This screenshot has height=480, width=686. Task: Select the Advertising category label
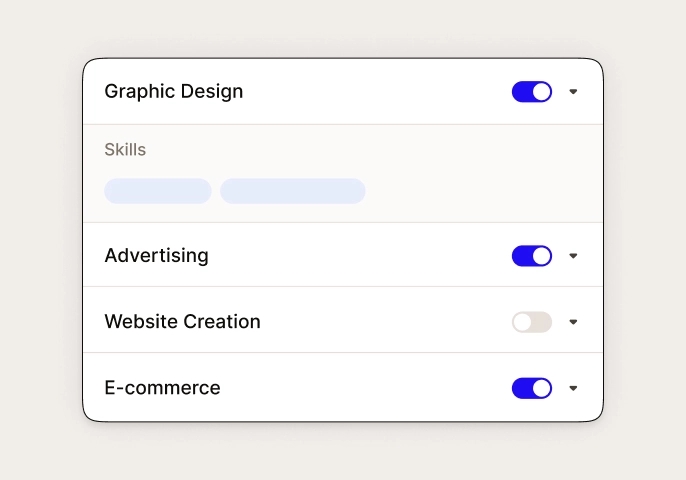157,256
